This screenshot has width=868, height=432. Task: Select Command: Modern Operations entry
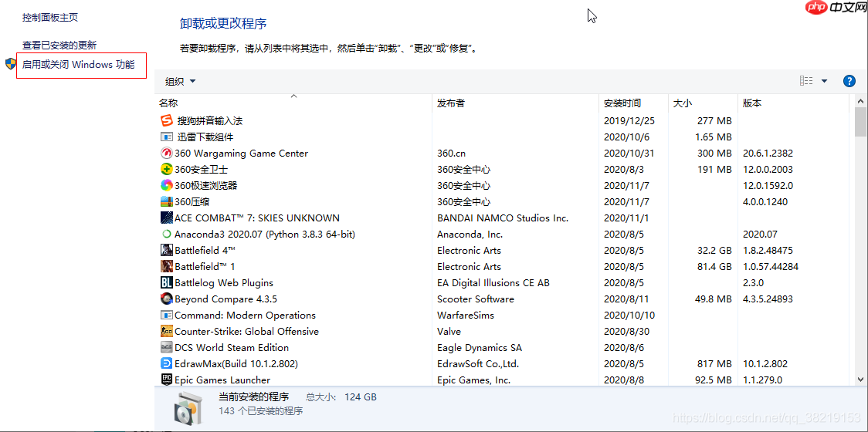[x=246, y=316]
